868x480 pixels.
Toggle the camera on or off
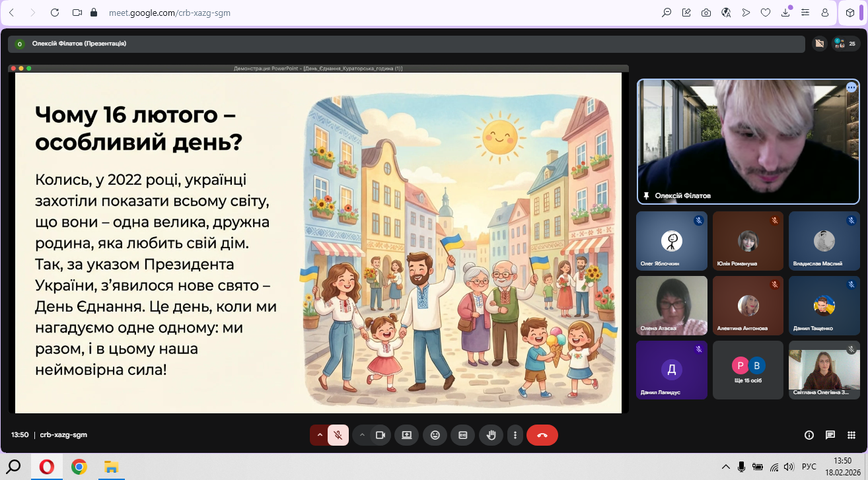pos(380,435)
